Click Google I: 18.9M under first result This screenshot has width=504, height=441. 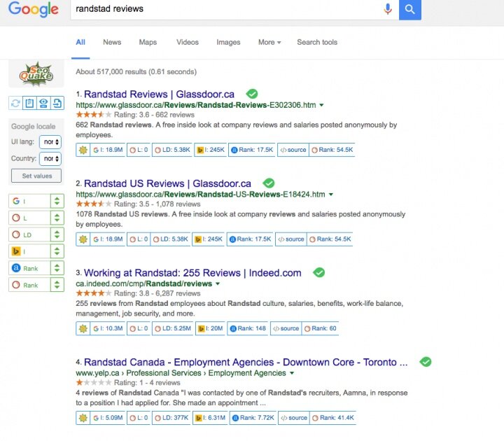pos(108,150)
